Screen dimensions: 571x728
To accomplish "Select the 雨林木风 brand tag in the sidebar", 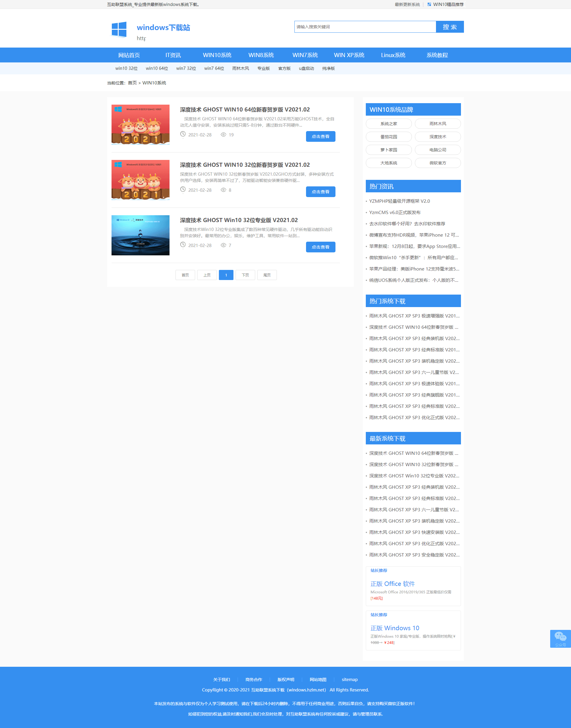I will (437, 124).
